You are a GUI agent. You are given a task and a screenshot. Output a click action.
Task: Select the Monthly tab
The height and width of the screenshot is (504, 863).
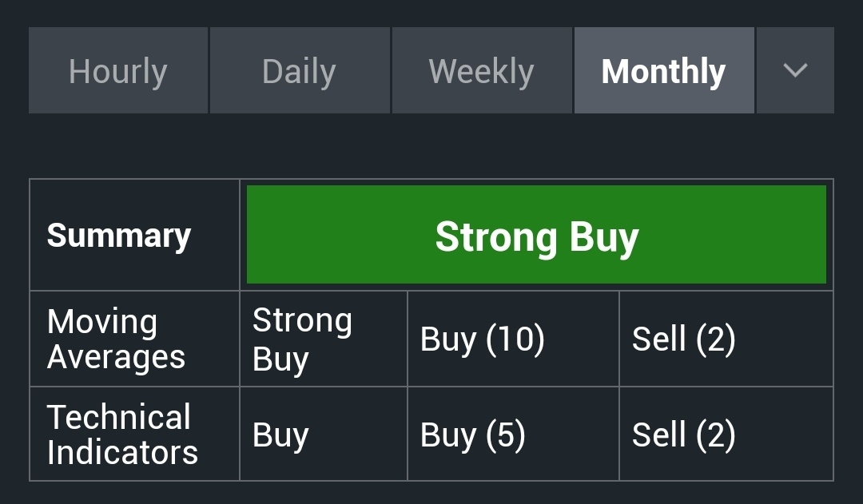tap(664, 70)
